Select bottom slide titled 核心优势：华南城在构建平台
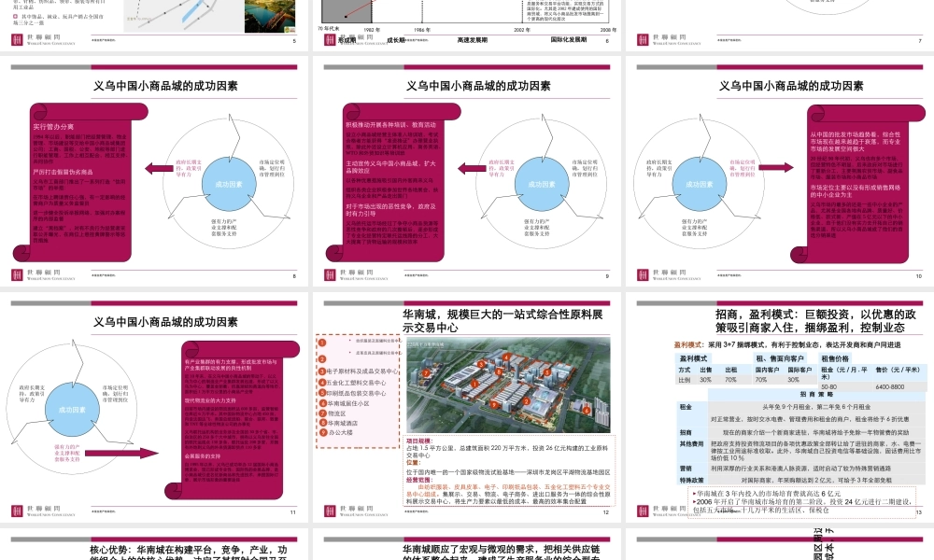The width and height of the screenshot is (934, 560). [x=154, y=543]
